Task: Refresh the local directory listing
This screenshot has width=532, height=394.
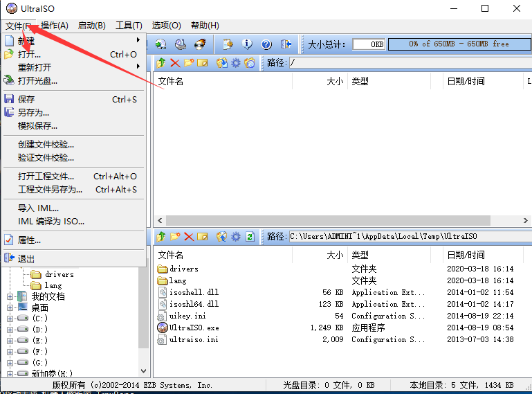Action: click(x=250, y=236)
